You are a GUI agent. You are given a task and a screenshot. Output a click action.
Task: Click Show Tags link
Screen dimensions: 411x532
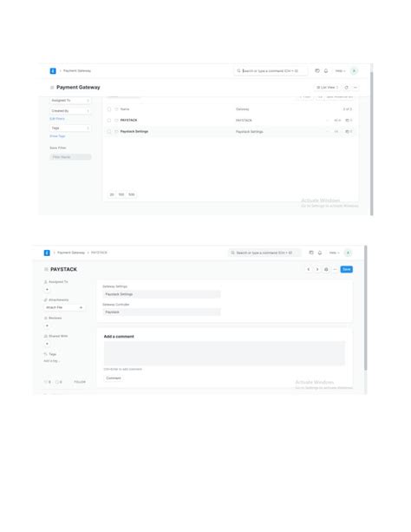[x=57, y=136]
